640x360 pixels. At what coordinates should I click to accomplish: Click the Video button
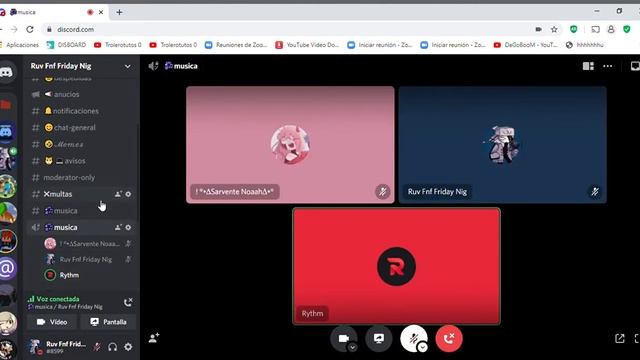click(52, 322)
